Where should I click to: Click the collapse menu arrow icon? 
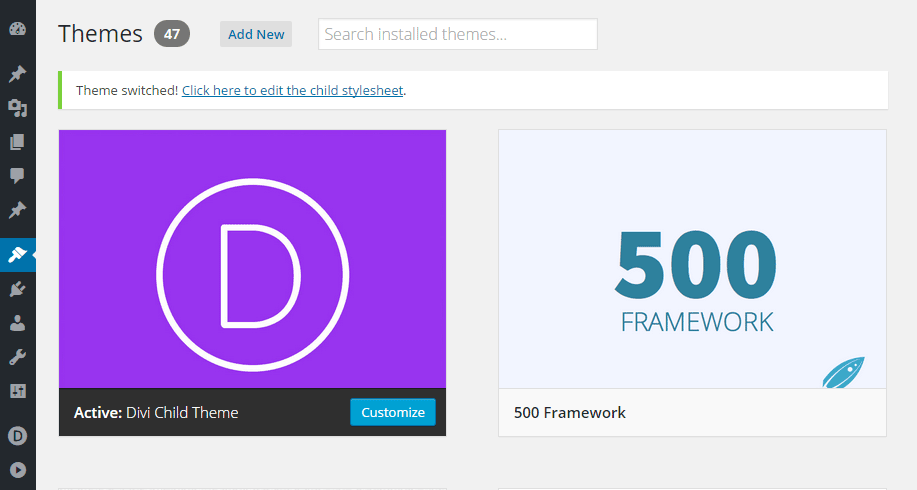coord(18,470)
